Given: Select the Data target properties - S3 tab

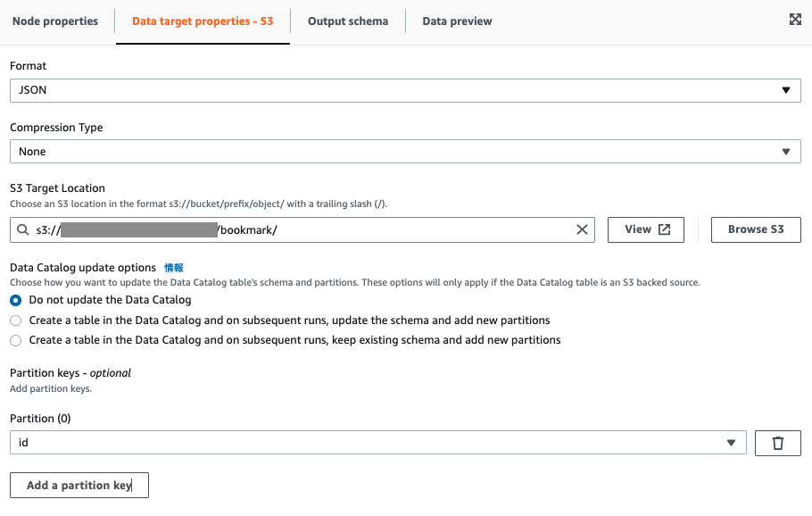Looking at the screenshot, I should coord(203,21).
